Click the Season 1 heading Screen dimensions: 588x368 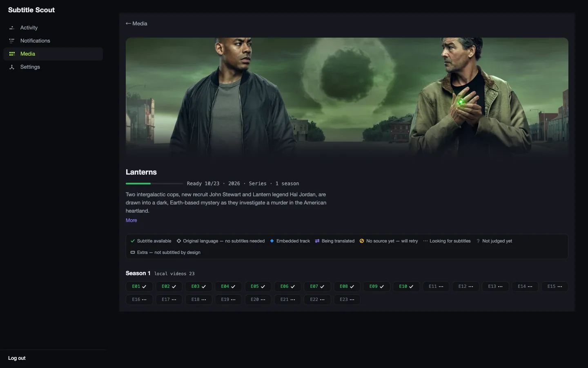point(138,273)
